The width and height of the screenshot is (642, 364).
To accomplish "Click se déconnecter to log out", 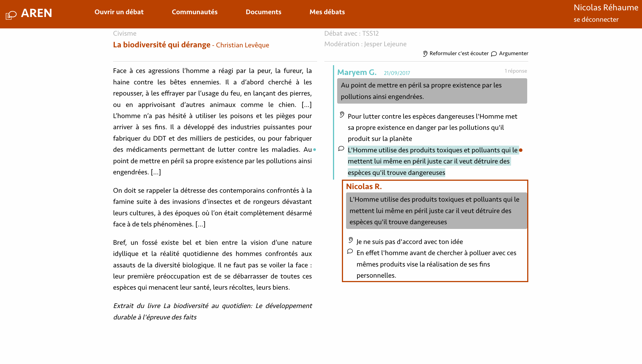I will point(596,19).
